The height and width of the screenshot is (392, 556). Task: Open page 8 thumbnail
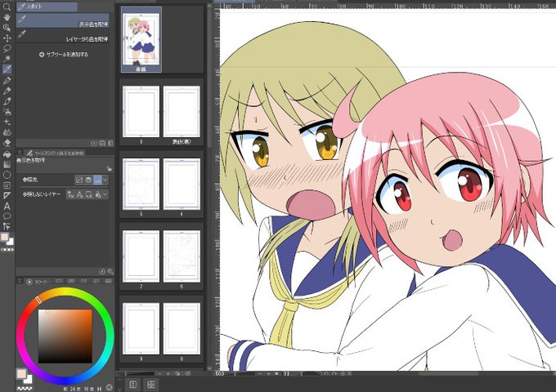[182, 328]
